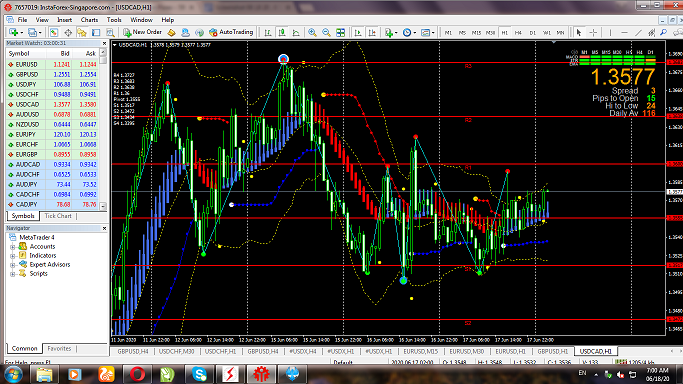Toggle the AutoTrading button

pyautogui.click(x=231, y=32)
